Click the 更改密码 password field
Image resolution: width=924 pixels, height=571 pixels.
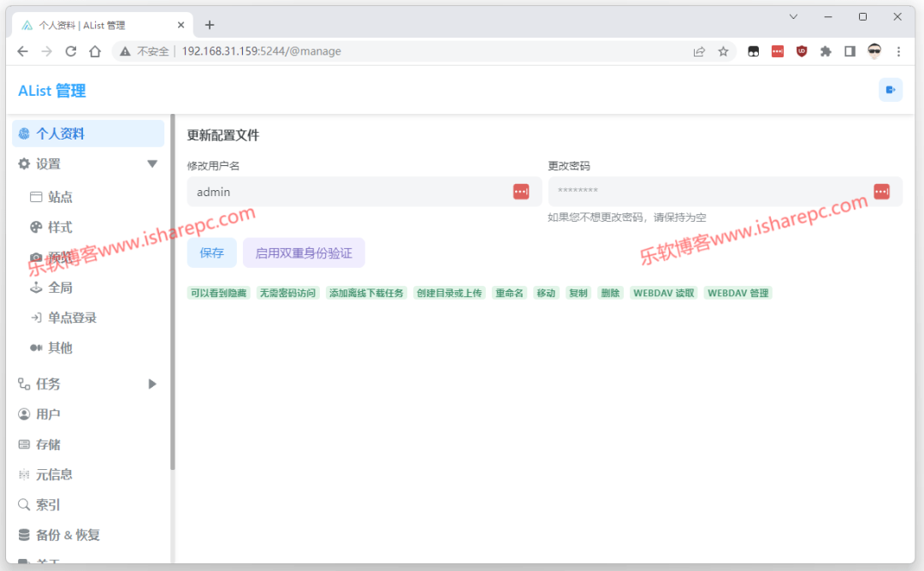[726, 192]
